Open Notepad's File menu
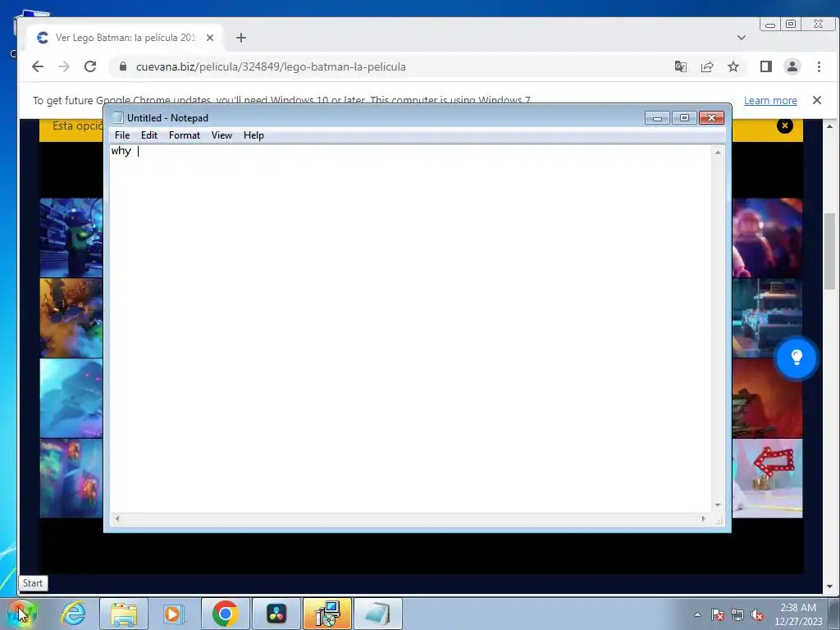 122,135
